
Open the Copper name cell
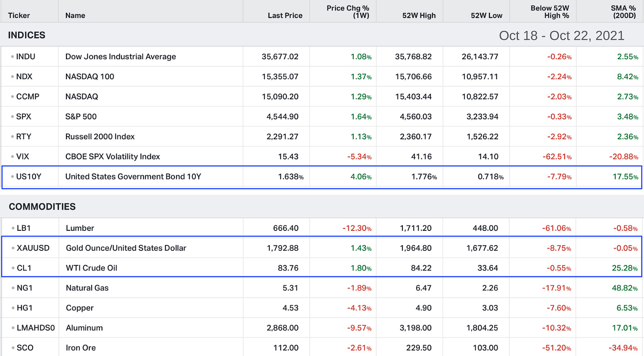pyautogui.click(x=80, y=308)
